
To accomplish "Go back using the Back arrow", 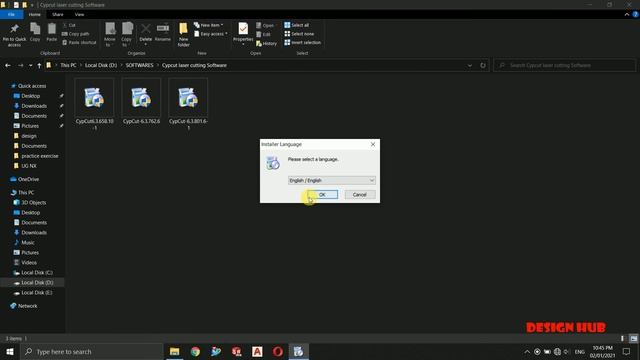I will pos(8,65).
